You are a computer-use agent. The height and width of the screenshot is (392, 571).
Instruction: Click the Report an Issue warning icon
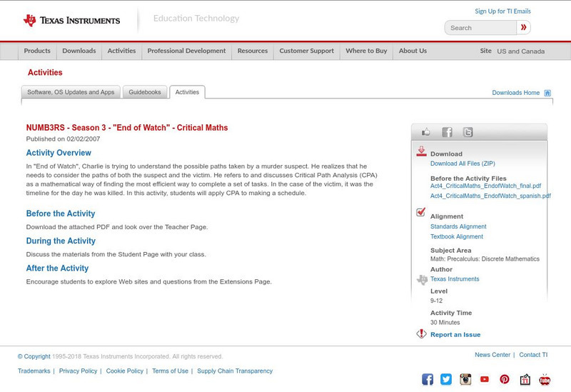(x=421, y=333)
